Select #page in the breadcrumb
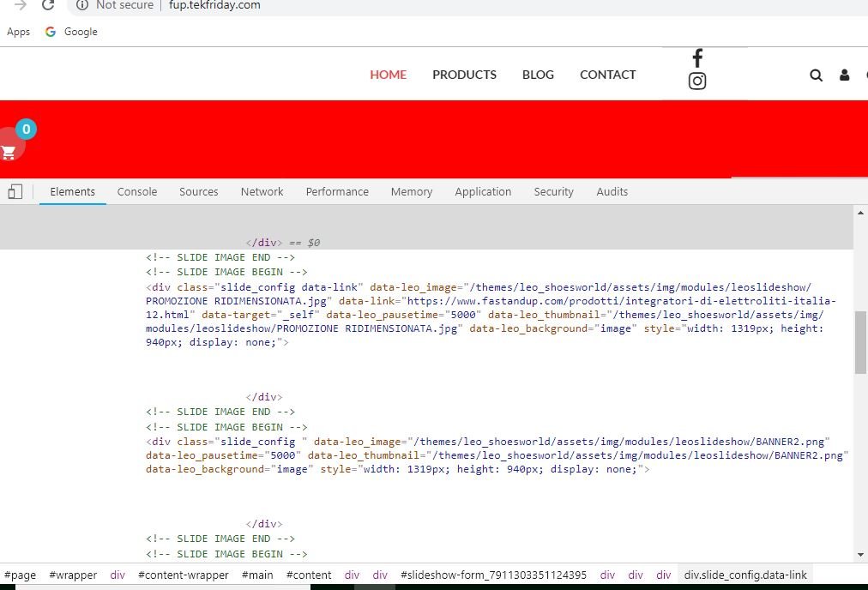The width and height of the screenshot is (868, 590). 20,575
